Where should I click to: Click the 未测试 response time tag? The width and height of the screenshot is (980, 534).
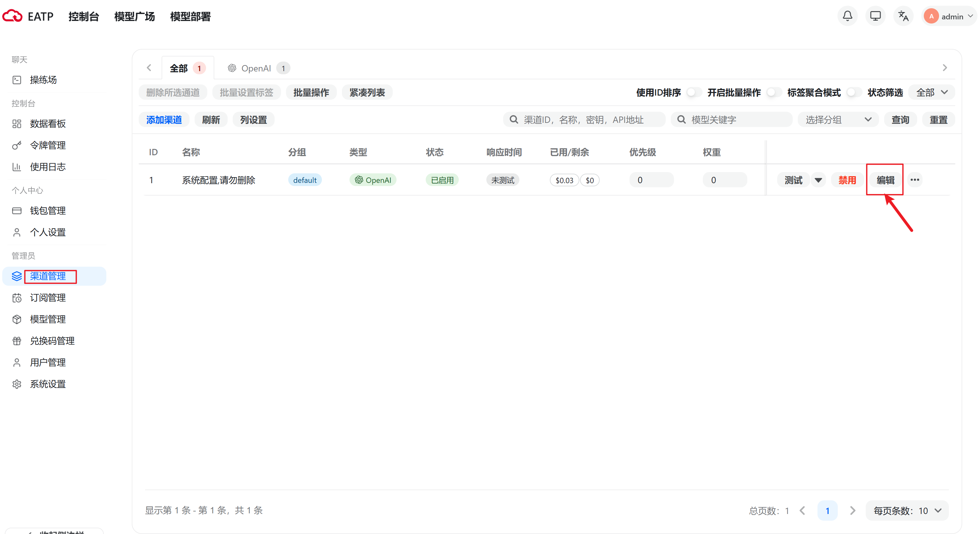[503, 180]
